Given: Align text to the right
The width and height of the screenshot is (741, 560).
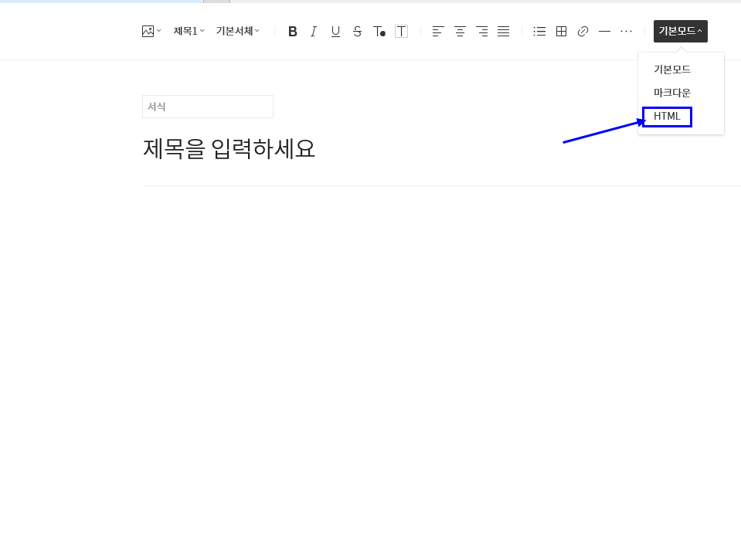Looking at the screenshot, I should tap(481, 32).
